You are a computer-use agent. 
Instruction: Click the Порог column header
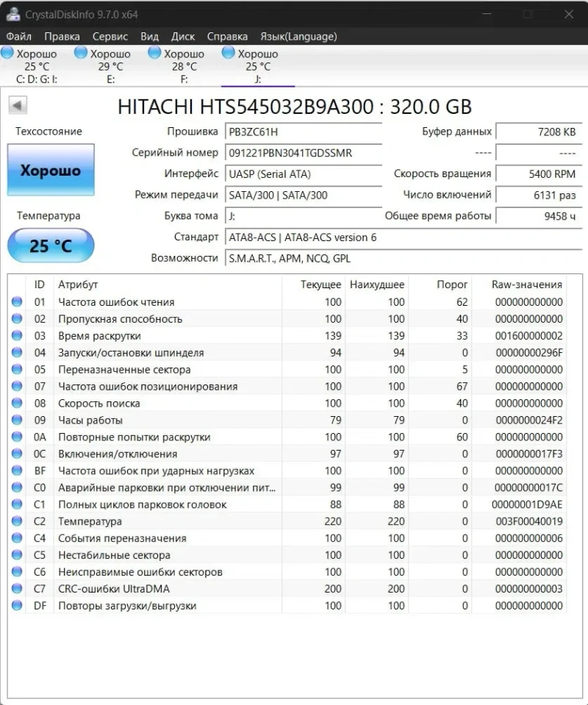click(x=452, y=284)
